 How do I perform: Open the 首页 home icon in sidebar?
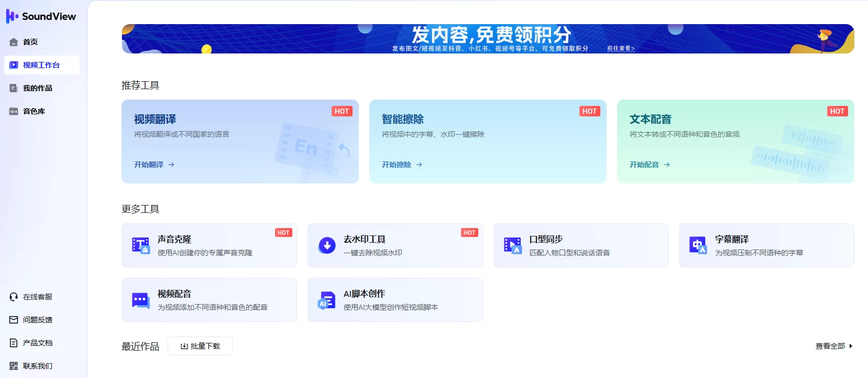click(x=14, y=42)
